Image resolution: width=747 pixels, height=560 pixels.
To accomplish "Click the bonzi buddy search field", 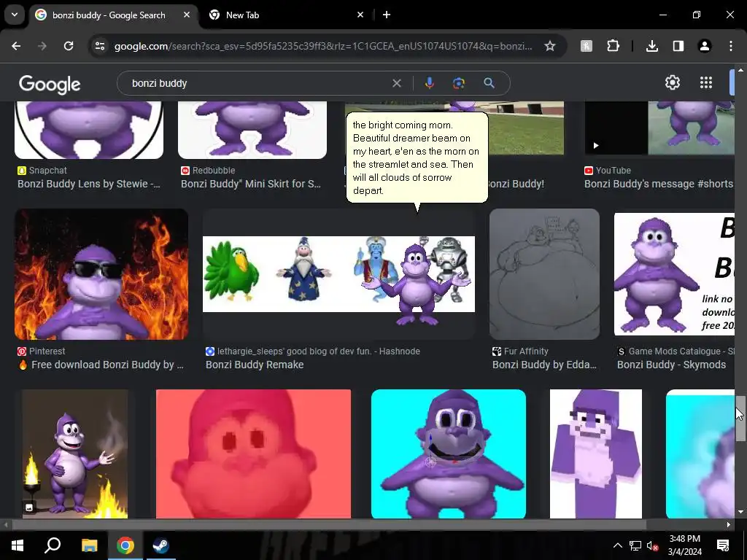I will 258,83.
